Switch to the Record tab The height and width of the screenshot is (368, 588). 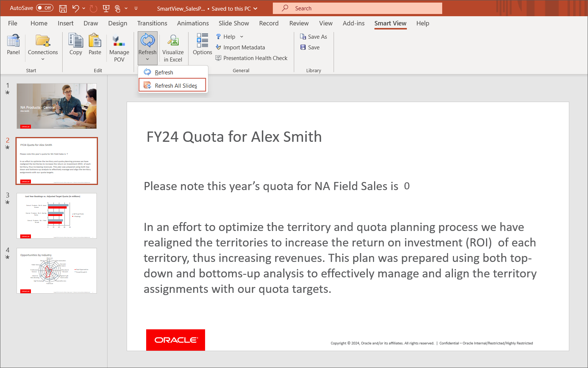tap(269, 23)
